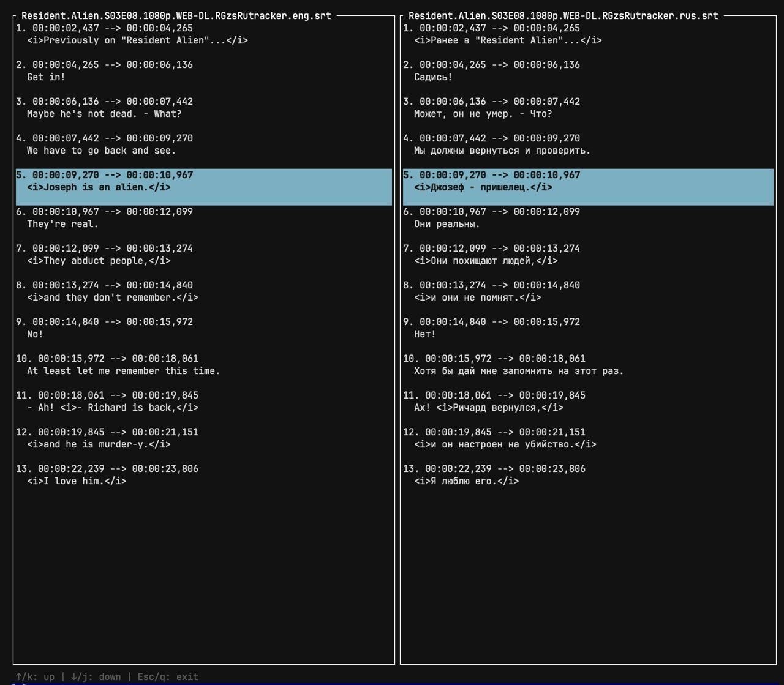This screenshot has width=784, height=685.
Task: Pick the Russian "Я люблю его" subtitle
Action: pyautogui.click(x=466, y=481)
